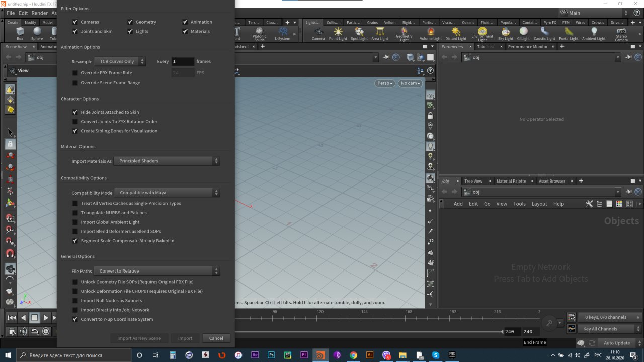Select the Caustic Light tool
Image resolution: width=644 pixels, height=362 pixels.
[544, 34]
